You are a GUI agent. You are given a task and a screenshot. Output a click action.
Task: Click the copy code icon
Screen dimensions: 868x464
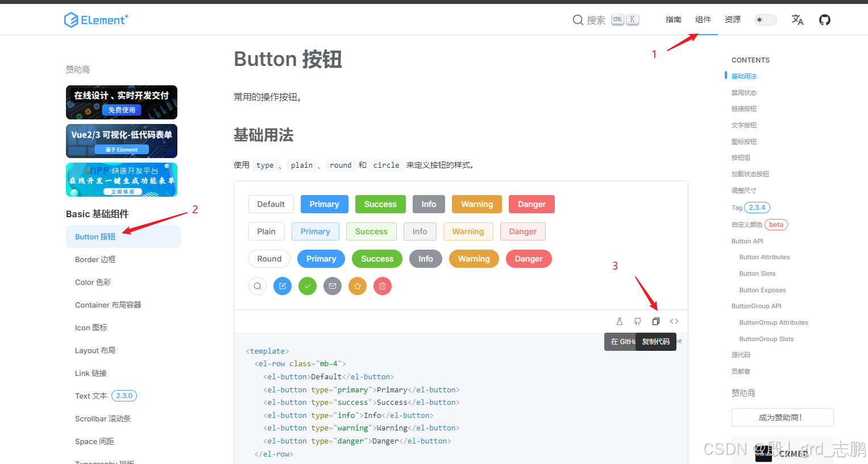tap(656, 321)
